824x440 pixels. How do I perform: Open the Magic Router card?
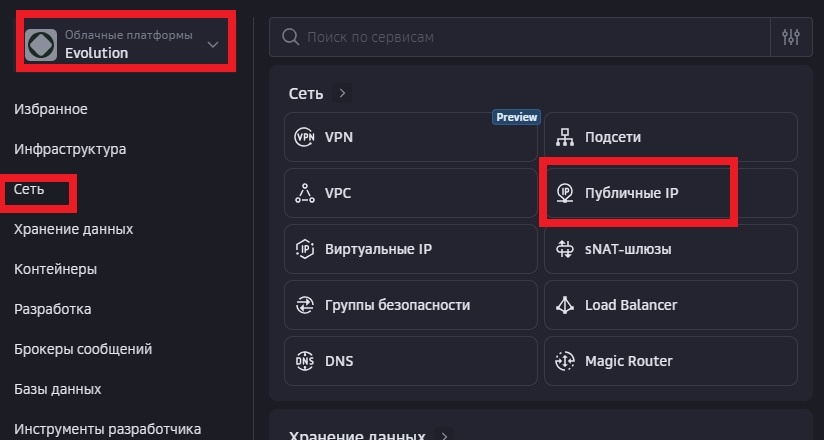(x=671, y=361)
